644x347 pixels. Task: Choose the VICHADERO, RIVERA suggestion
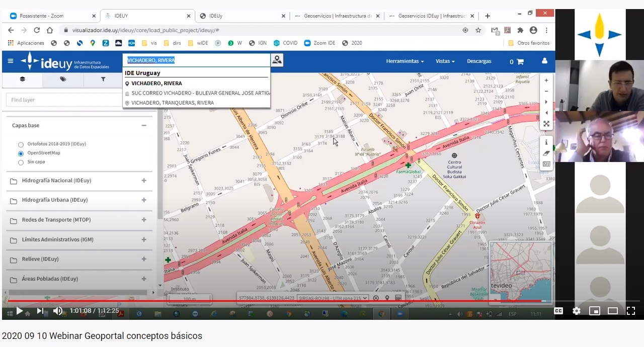197,83
